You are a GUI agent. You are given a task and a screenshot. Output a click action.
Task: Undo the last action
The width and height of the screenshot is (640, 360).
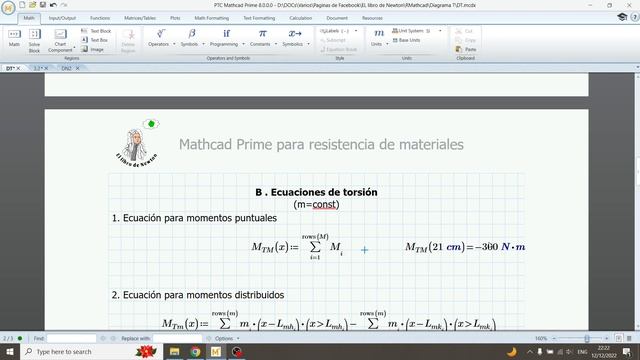[53, 5]
